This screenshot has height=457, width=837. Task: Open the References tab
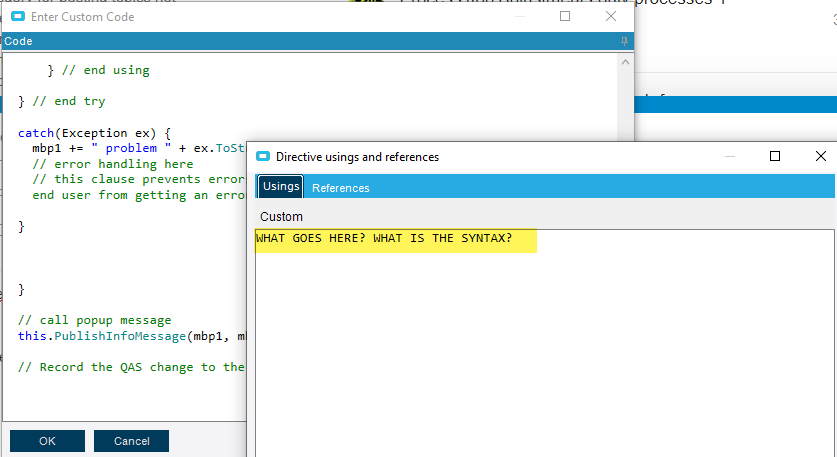(341, 188)
